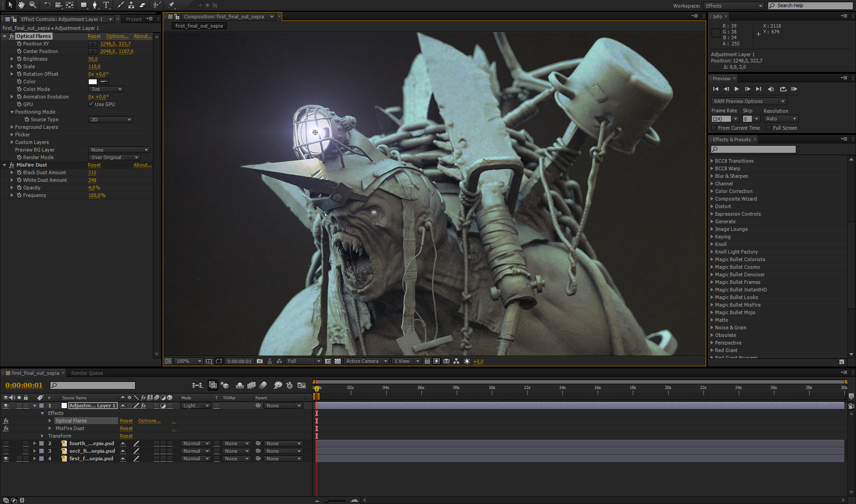Reset exposure in composition viewer
Viewport: 856px width, 504px height.
(x=467, y=361)
